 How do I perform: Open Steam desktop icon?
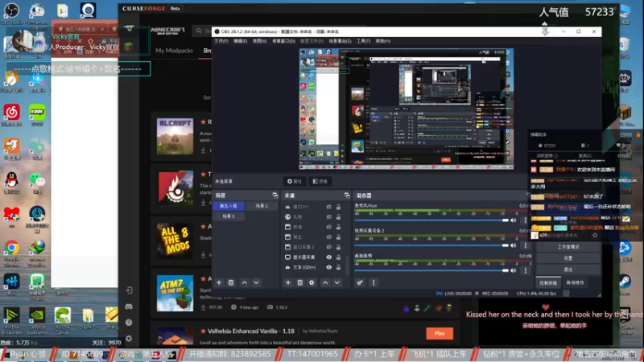tap(625, 283)
